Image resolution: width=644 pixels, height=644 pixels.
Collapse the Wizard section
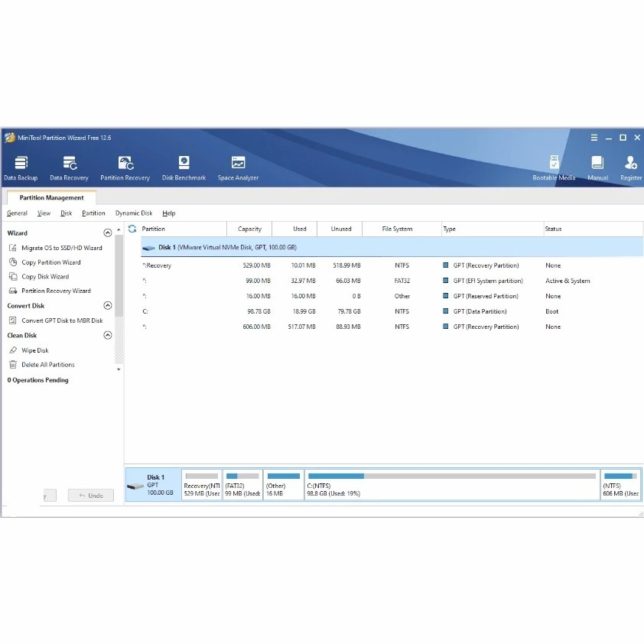click(x=108, y=233)
